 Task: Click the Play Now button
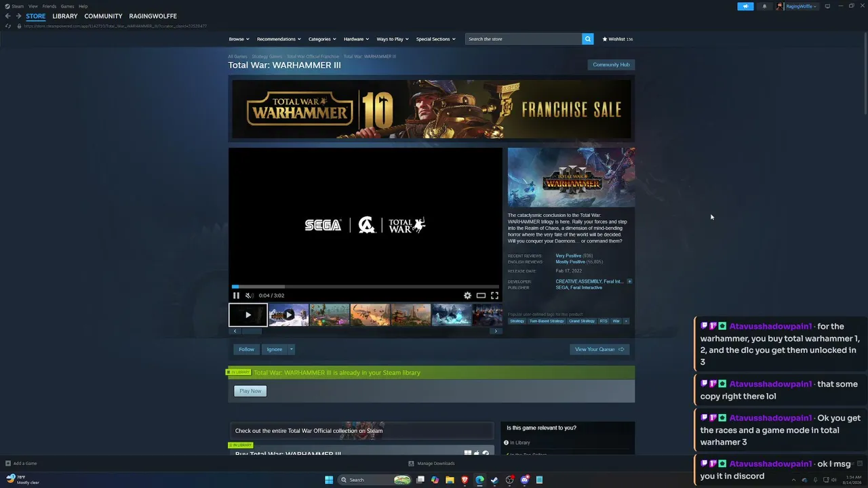click(x=250, y=391)
